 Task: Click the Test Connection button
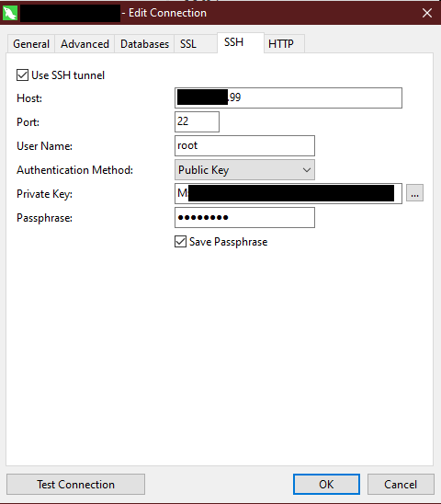[76, 485]
